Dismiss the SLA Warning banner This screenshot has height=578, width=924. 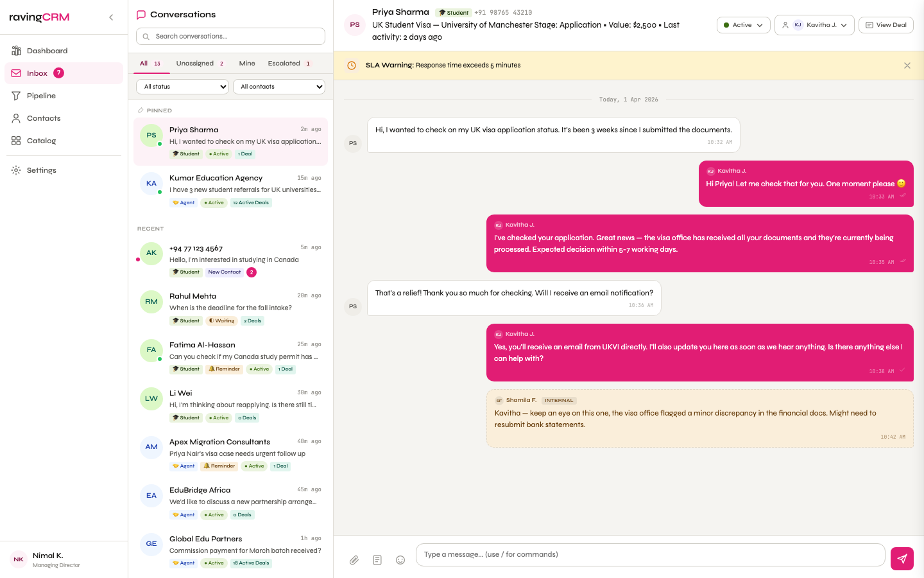coord(907,66)
